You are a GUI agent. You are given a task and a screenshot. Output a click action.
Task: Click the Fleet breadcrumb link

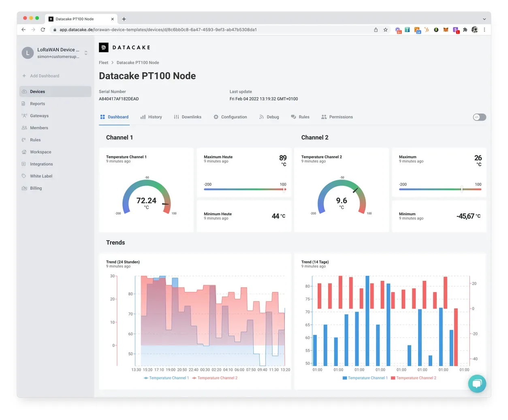click(x=103, y=62)
